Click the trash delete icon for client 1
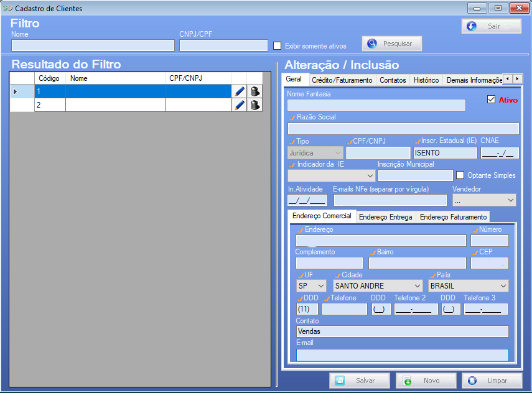 tap(255, 91)
